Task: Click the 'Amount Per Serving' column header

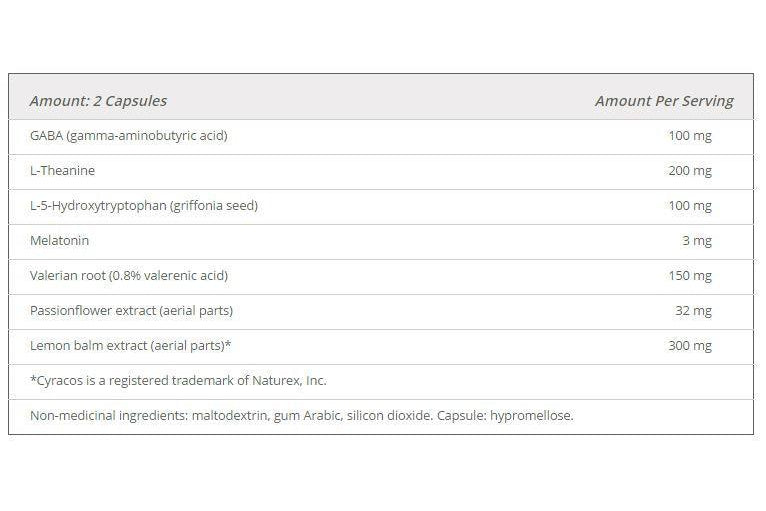Action: pyautogui.click(x=663, y=101)
